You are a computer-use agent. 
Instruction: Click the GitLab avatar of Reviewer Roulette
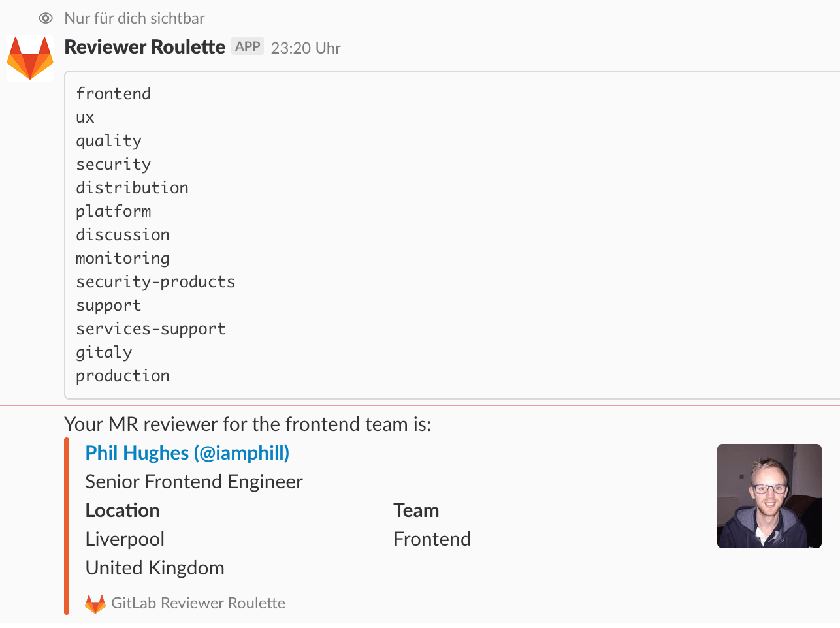pos(29,58)
